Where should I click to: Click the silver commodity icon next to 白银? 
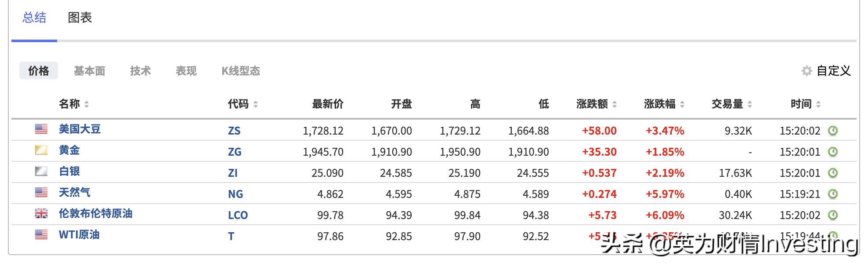coord(41,172)
